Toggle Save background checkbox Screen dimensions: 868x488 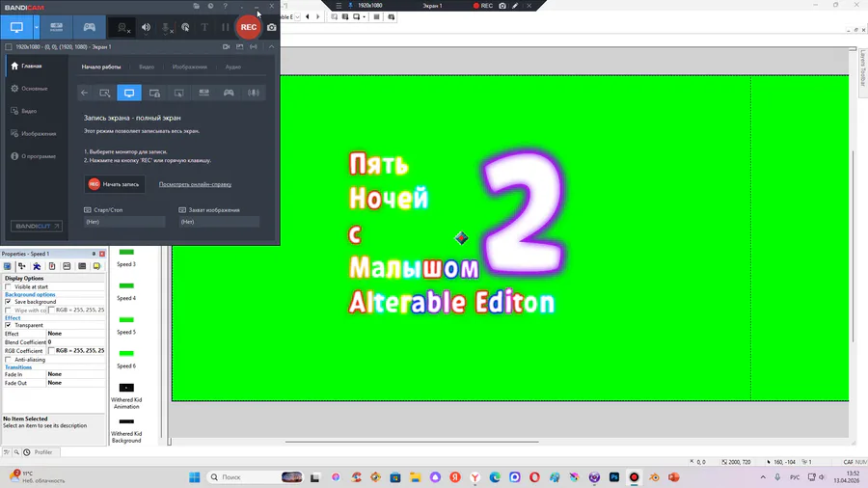pyautogui.click(x=8, y=302)
